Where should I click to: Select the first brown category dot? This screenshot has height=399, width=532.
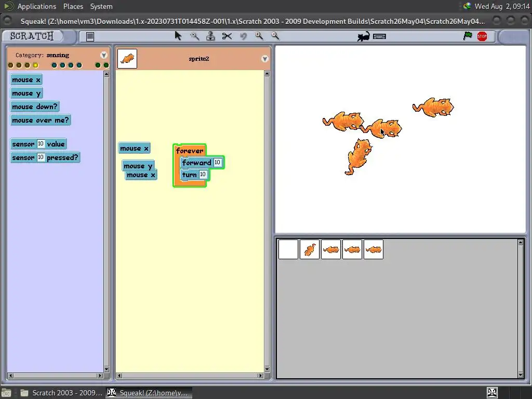pyautogui.click(x=10, y=65)
